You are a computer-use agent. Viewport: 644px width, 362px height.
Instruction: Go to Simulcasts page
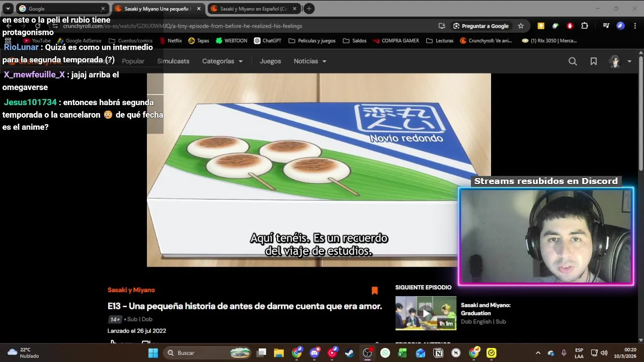173,61
